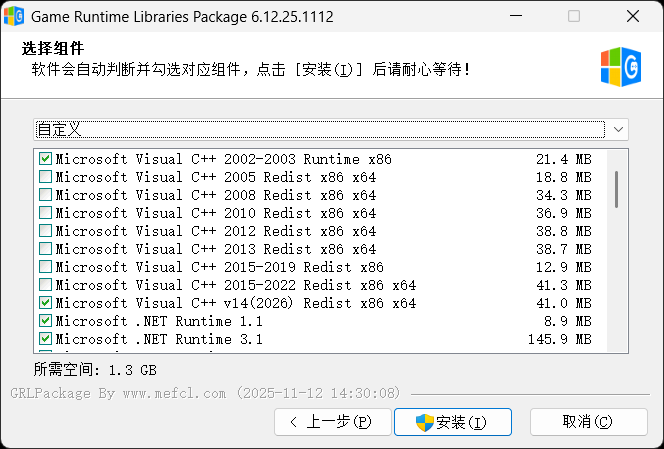This screenshot has height=449, width=664.
Task: Select row text Visual C++ 2012 Redist x86 x64
Action: point(216,231)
